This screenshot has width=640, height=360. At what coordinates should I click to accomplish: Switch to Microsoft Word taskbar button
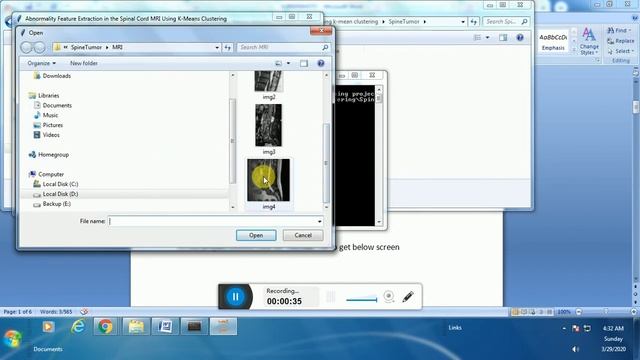pos(165,327)
